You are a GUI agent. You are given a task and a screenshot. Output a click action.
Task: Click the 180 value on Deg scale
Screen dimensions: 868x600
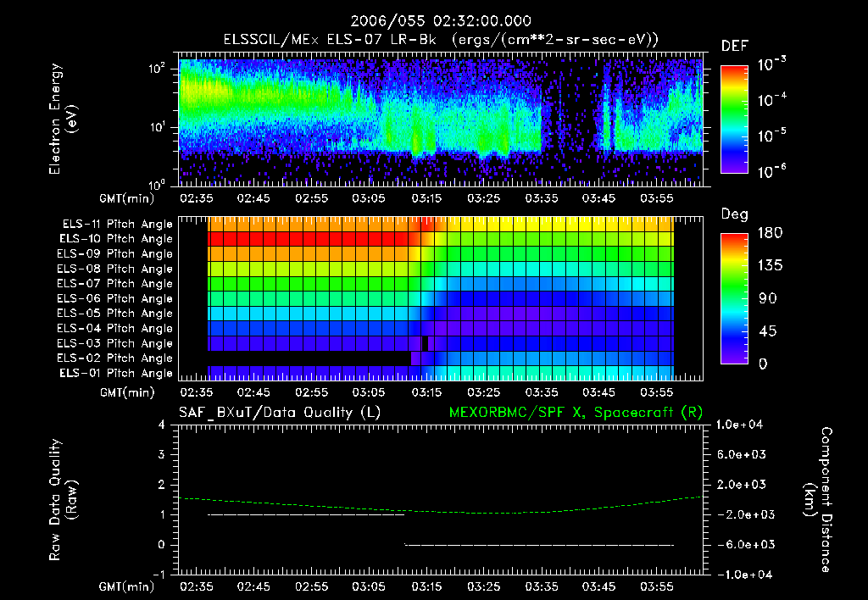click(771, 233)
